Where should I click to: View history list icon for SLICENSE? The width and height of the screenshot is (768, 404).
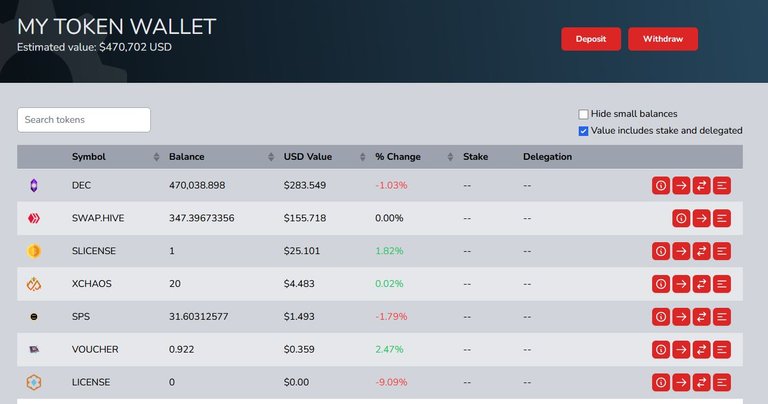[x=722, y=251]
